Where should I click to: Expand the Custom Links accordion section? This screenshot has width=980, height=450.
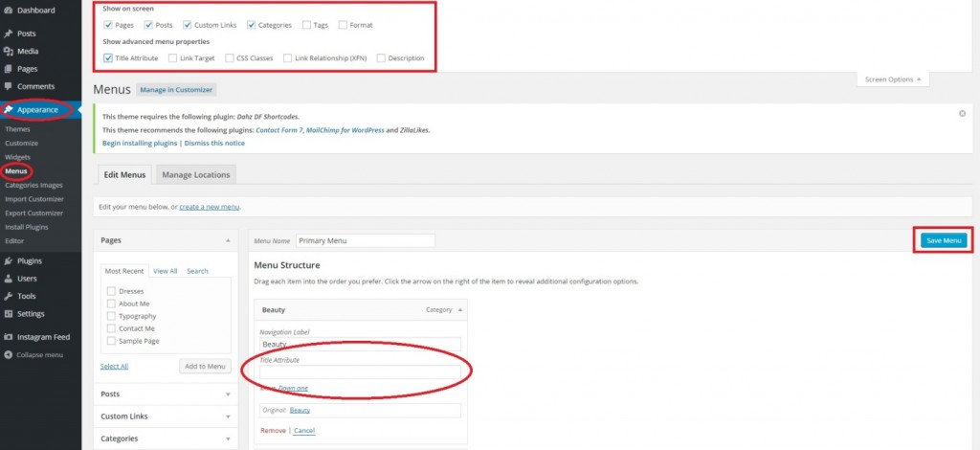[228, 416]
